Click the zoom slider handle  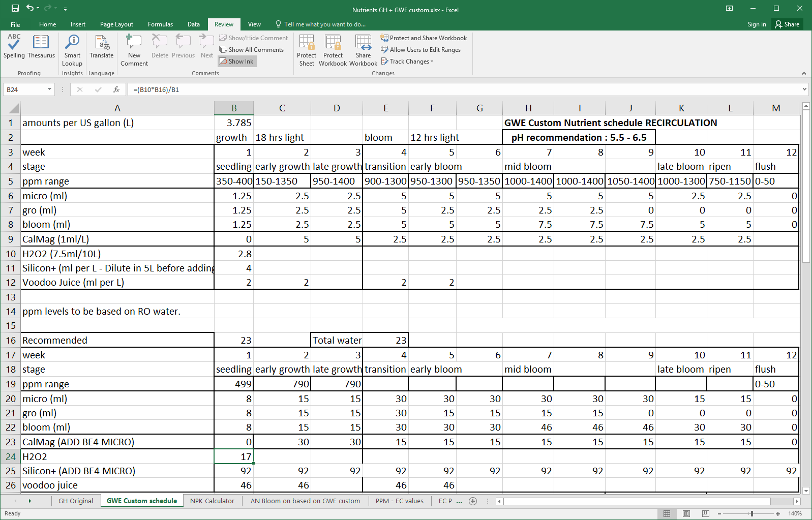751,514
